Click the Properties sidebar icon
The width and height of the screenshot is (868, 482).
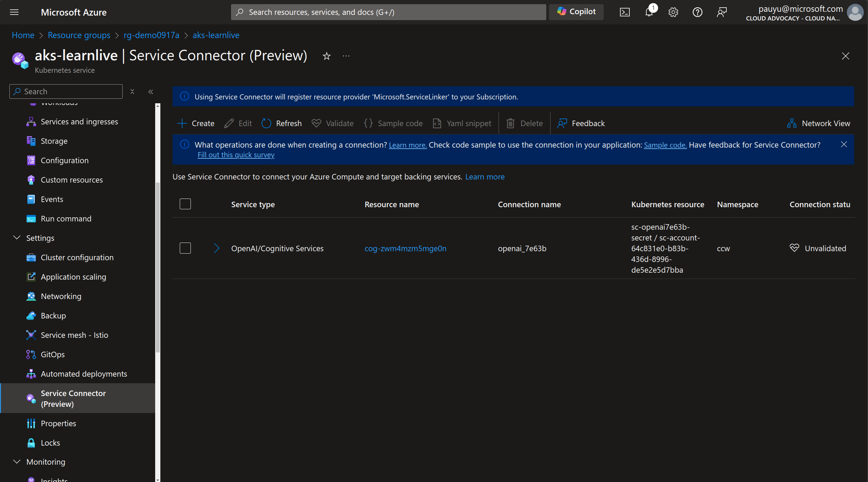pyautogui.click(x=31, y=423)
